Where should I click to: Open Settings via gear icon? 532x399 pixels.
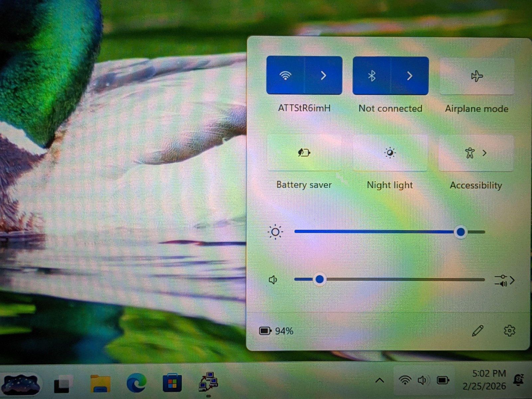click(x=509, y=331)
